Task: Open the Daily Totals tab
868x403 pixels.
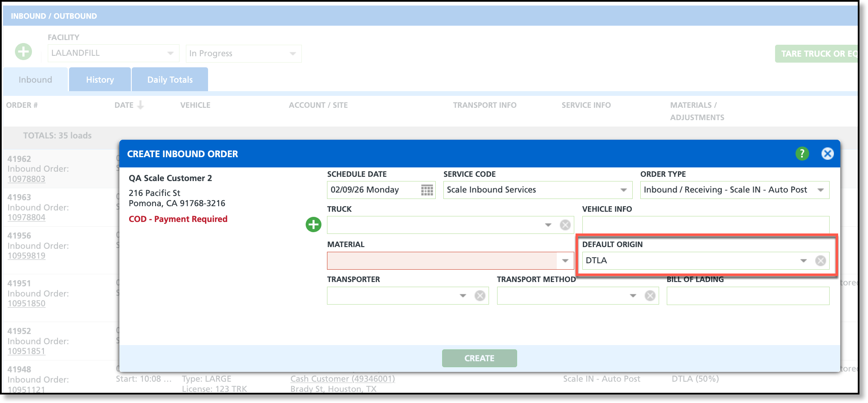Action: coord(170,80)
